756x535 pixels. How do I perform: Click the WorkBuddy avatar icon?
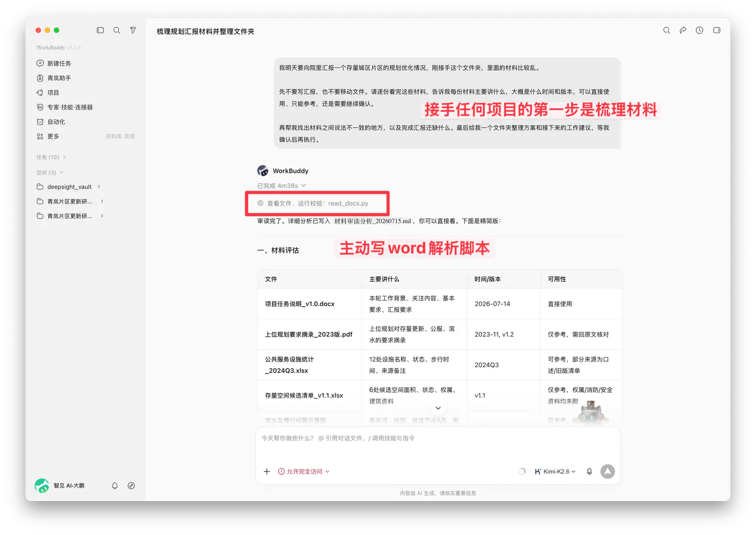tap(263, 171)
